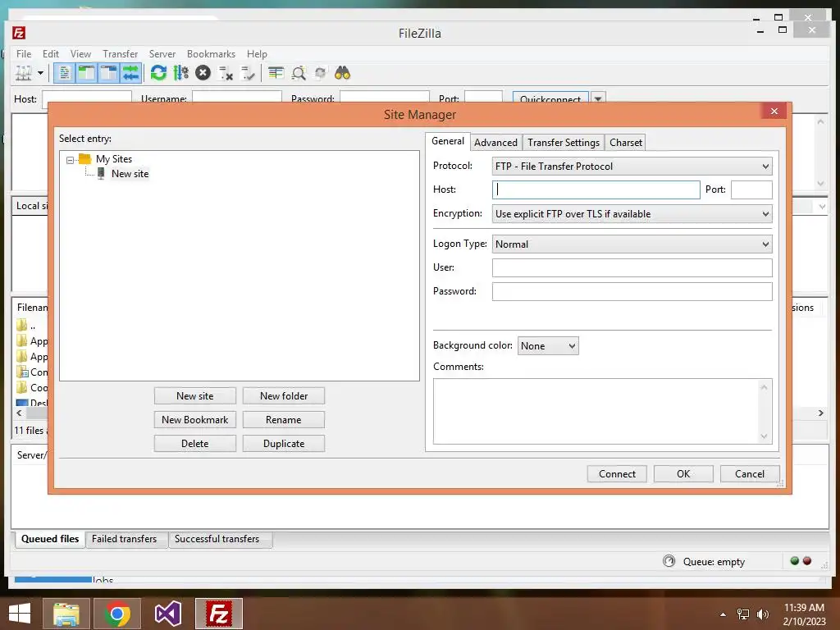Select the Queued files tab
The height and width of the screenshot is (630, 840).
pos(50,539)
